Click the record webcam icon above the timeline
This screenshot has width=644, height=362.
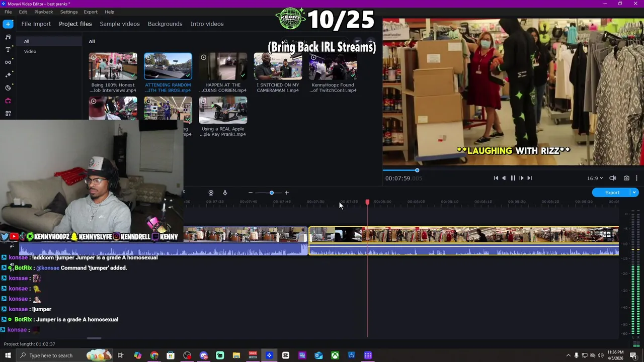(x=211, y=193)
